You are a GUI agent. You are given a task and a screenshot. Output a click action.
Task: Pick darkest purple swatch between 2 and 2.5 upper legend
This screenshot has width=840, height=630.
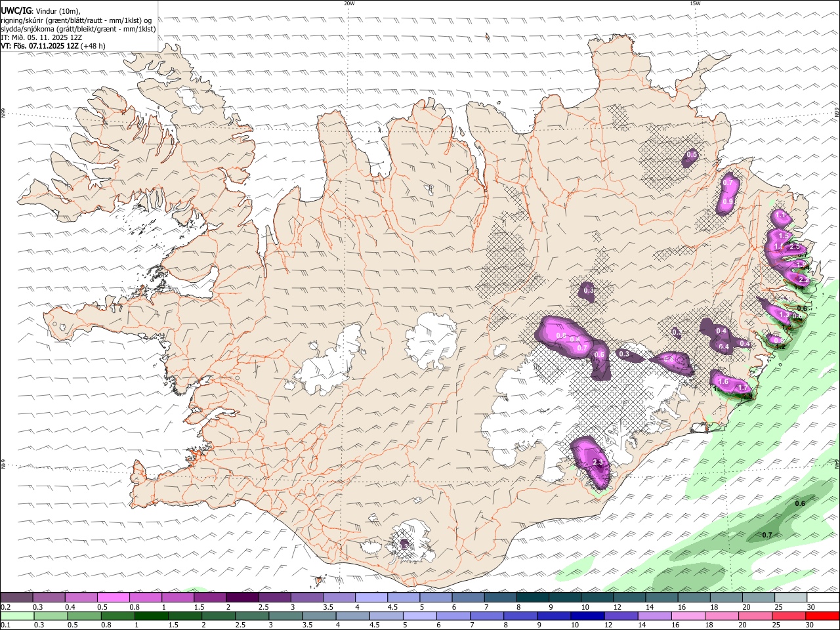(243, 598)
